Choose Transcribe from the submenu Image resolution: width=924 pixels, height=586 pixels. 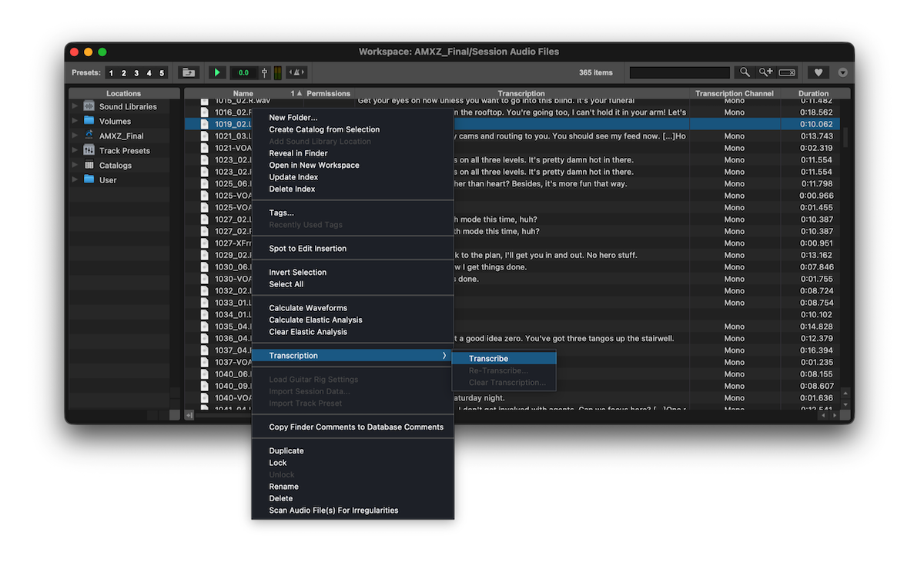click(x=488, y=359)
